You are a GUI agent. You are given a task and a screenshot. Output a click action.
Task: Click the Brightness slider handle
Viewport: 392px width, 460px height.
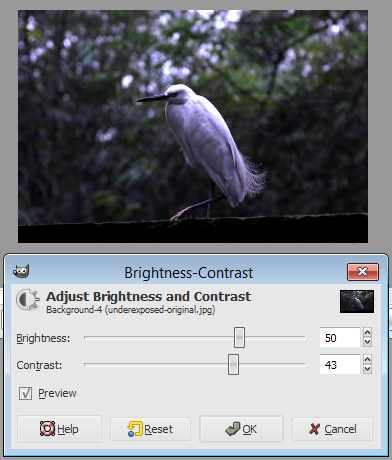[239, 337]
